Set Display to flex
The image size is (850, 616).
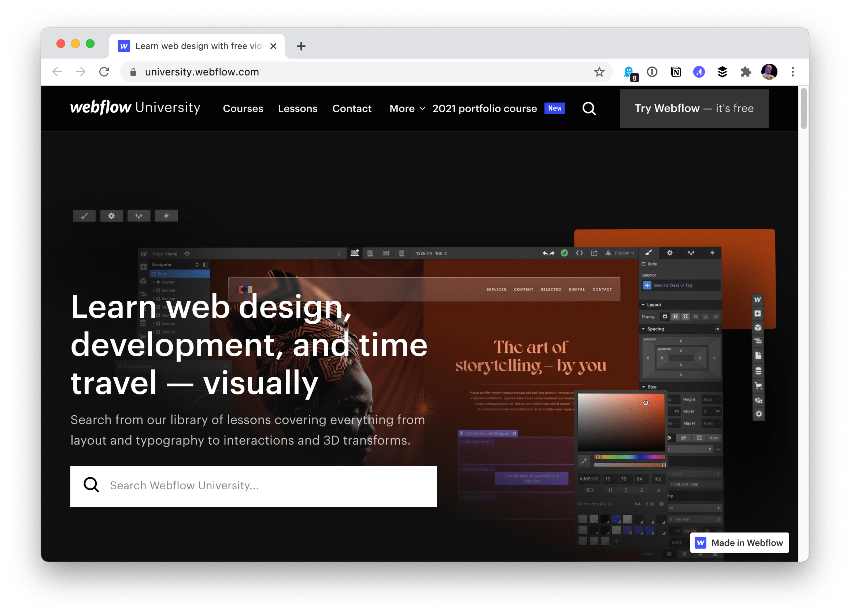click(x=675, y=317)
